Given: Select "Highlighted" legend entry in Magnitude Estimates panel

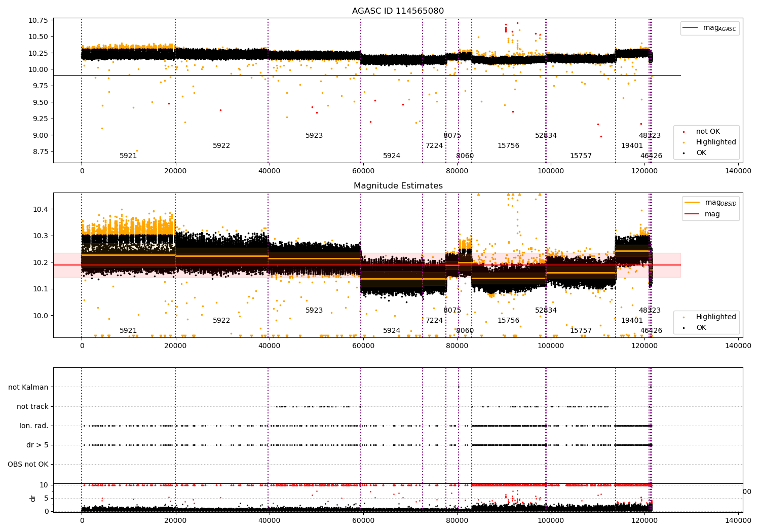Looking at the screenshot, I should (x=716, y=317).
